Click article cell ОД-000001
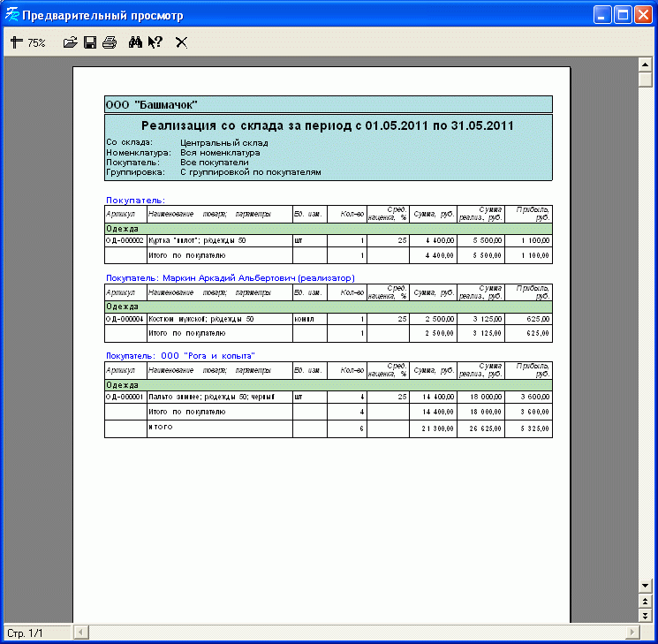658x644 pixels. point(125,397)
